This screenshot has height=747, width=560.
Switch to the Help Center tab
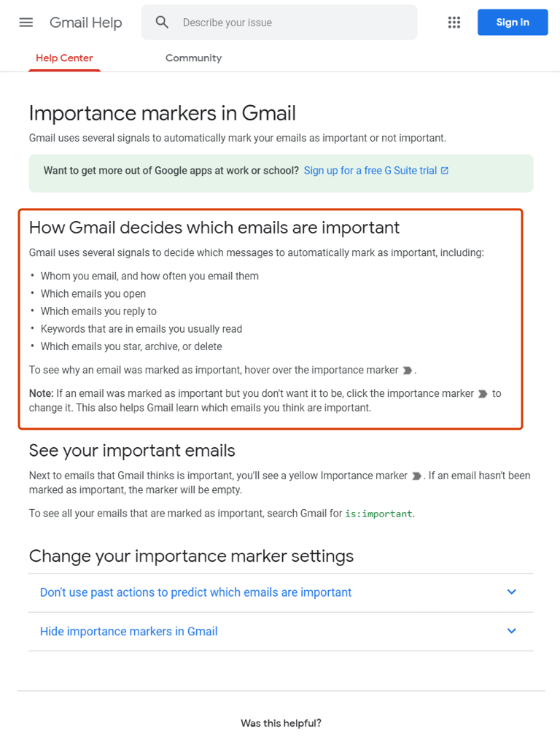pyautogui.click(x=64, y=58)
